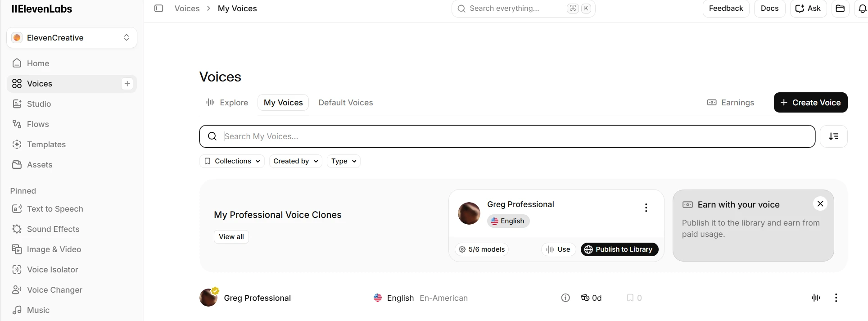Open the pinned Voice Isolator tool
This screenshot has height=321, width=868.
coord(72,270)
